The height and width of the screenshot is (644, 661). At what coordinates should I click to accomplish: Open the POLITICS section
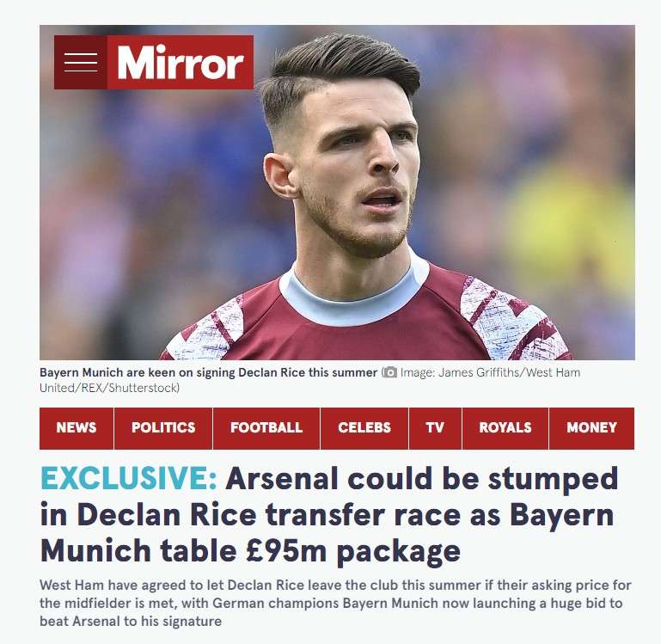pos(163,428)
